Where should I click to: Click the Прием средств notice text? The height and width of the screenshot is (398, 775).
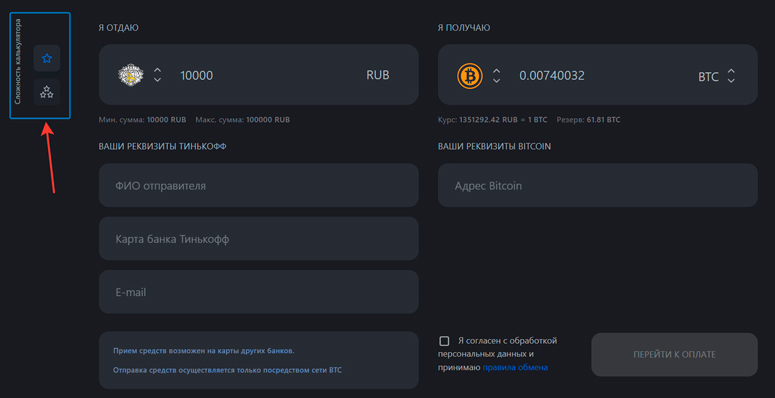204,351
